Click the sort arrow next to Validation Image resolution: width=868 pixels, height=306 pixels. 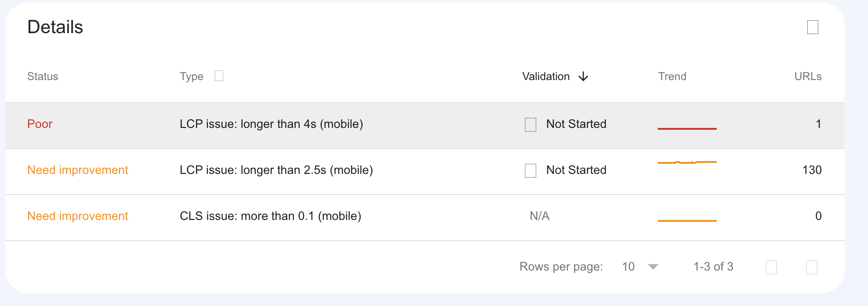pos(583,76)
